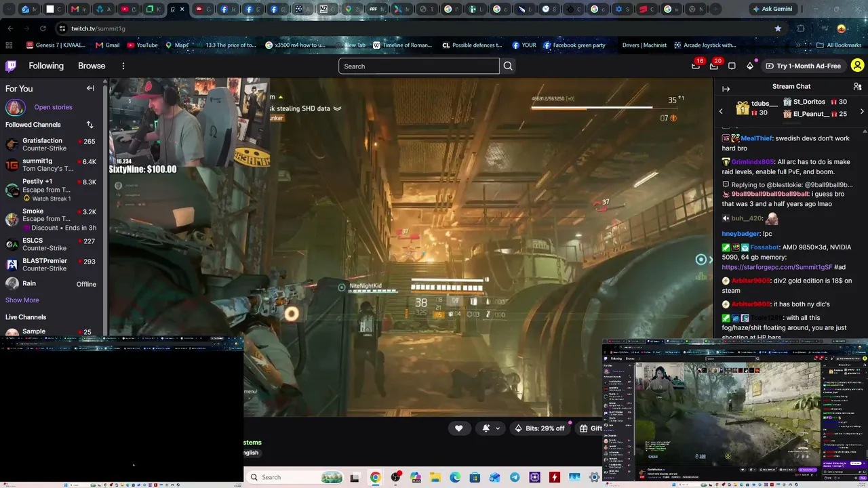868x488 pixels.
Task: Click the browser back arrow
Action: pyautogui.click(x=10, y=28)
